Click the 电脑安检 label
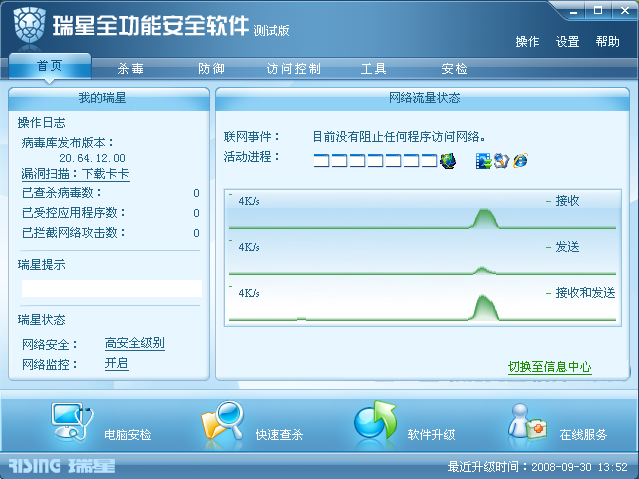Viewport: 639px width, 479px height. (128, 435)
